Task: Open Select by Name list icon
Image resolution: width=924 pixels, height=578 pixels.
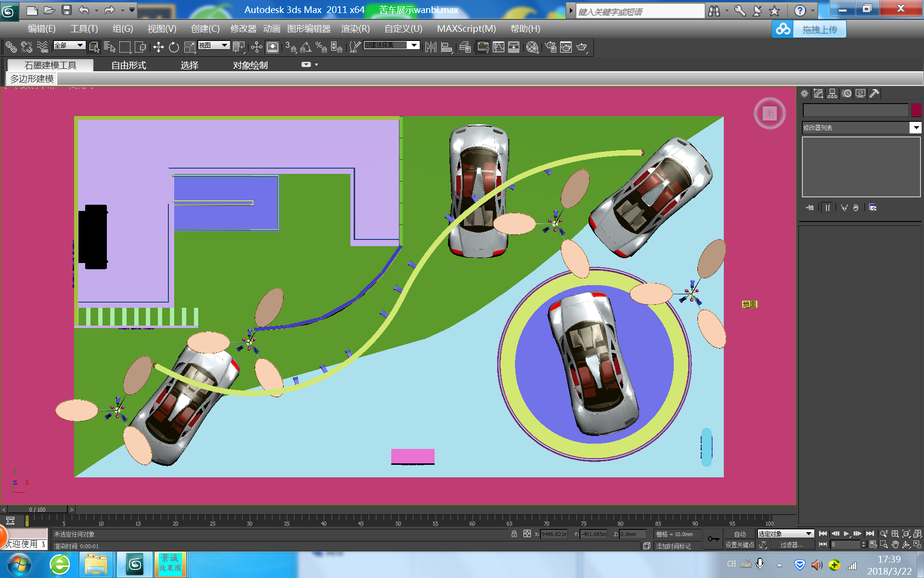Action: pos(110,47)
